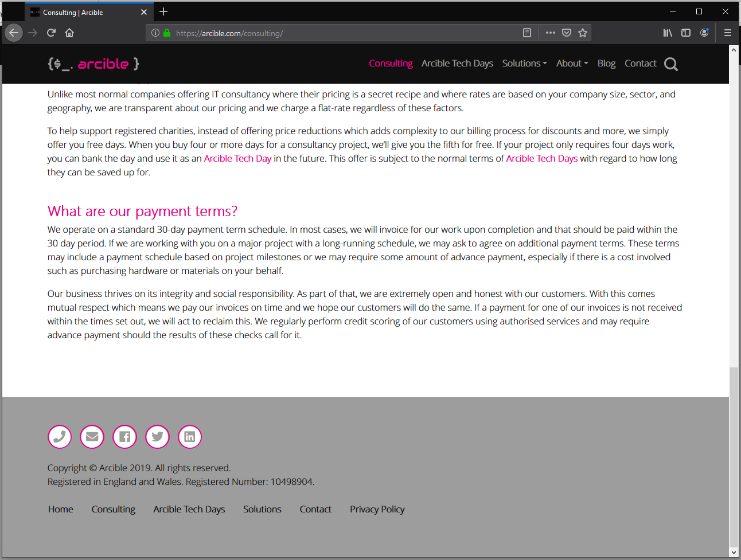Screen dimensions: 741x560
Task: Select the Consulting Arcible browser tab
Action: click(x=80, y=11)
